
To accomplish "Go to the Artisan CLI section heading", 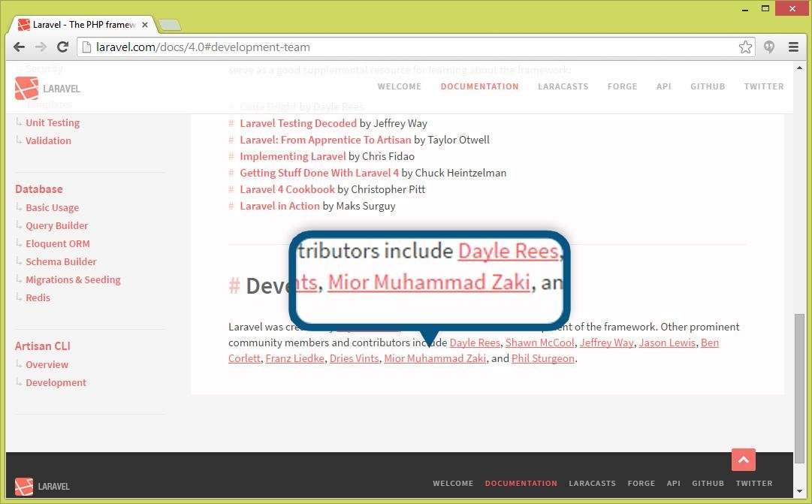I will pyautogui.click(x=43, y=346).
